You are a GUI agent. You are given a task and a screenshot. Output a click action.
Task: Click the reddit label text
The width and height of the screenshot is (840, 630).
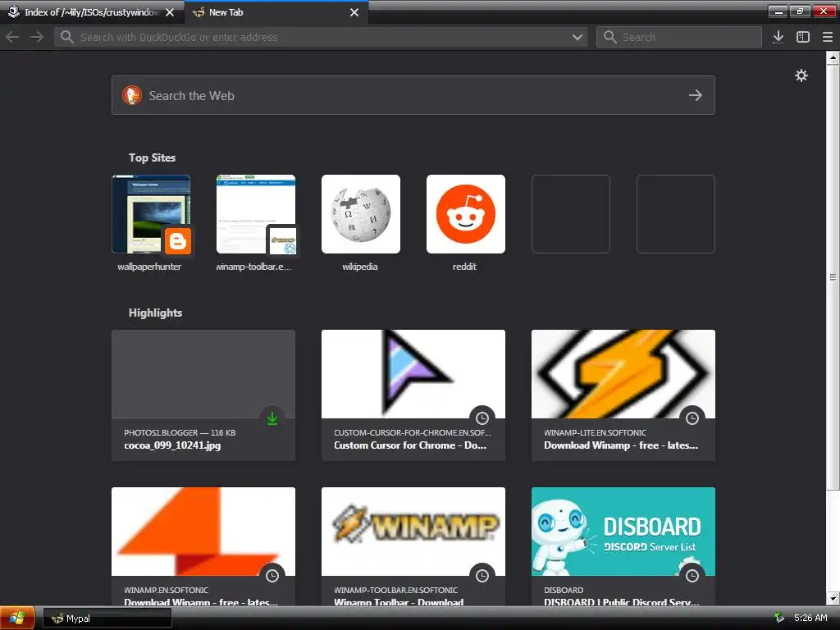click(464, 267)
